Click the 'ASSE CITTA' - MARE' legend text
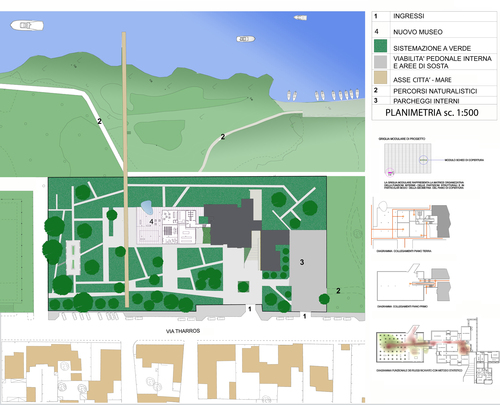 point(422,80)
